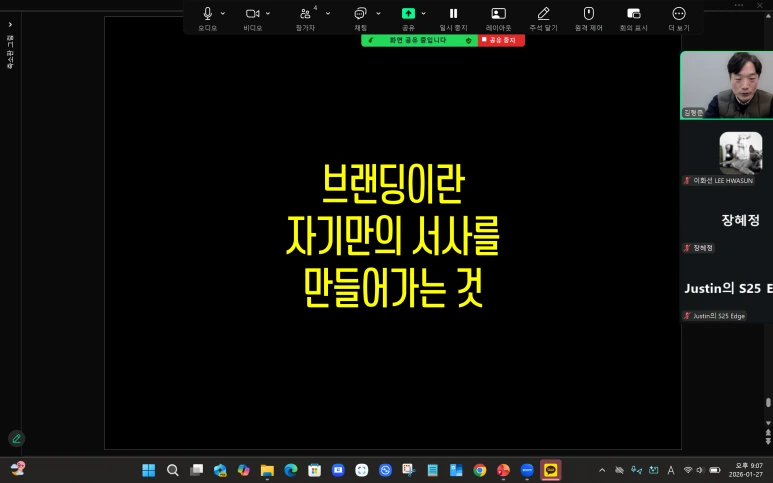Open Google Chrome from the taskbar
Image resolution: width=773 pixels, height=483 pixels.
[x=480, y=470]
